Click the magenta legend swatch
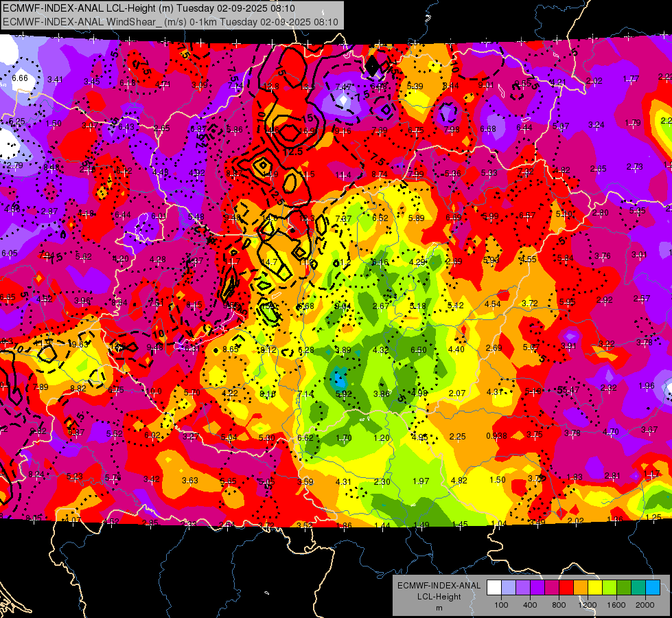 [x=552, y=588]
